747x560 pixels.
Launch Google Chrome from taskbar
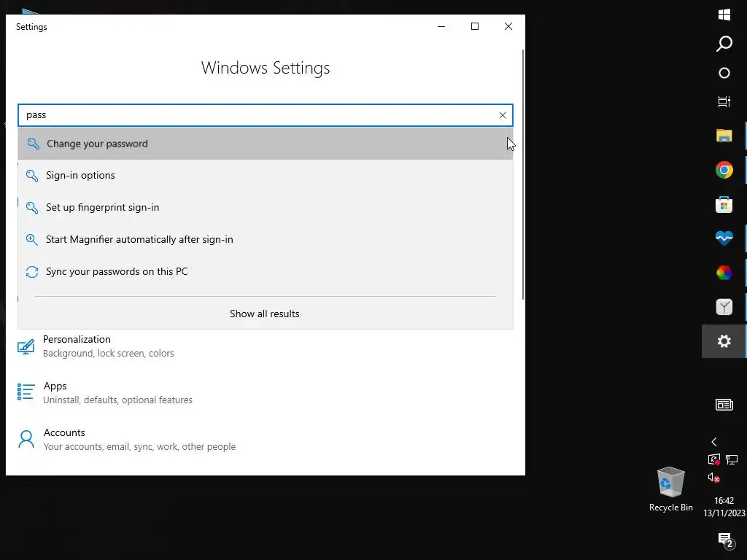[724, 170]
